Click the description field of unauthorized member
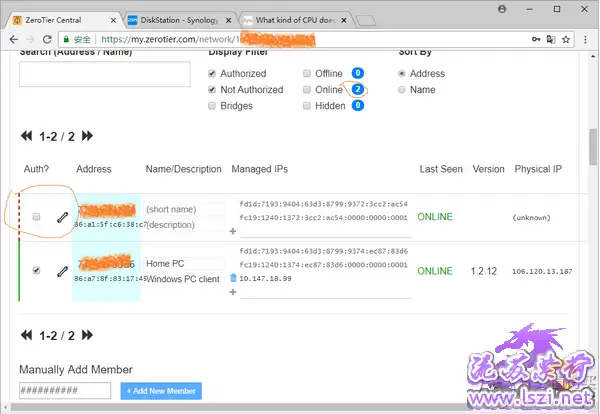Image resolution: width=600 pixels, height=414 pixels. (x=184, y=225)
